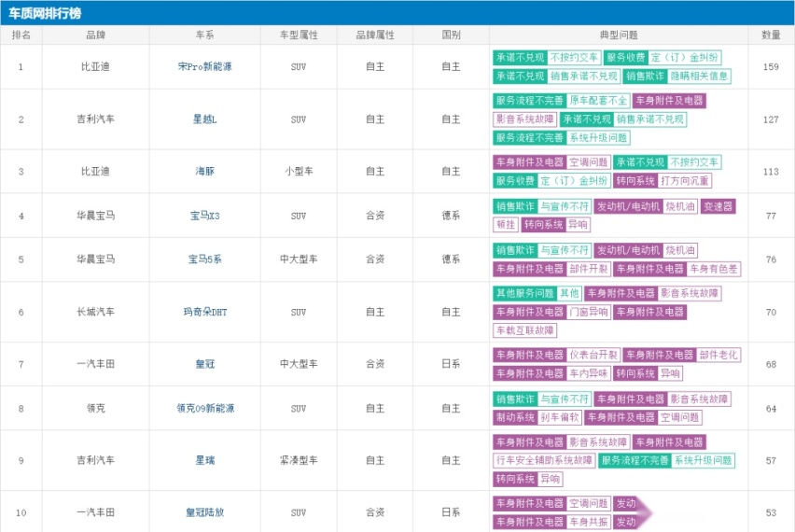Open the 玛奇朵DHT car series link
The width and height of the screenshot is (795, 532).
click(205, 313)
